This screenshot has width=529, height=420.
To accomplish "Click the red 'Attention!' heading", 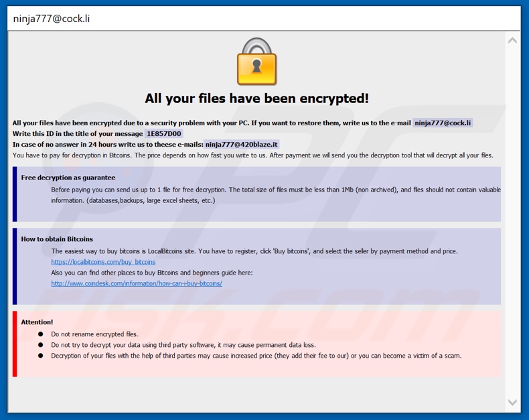I will 37,322.
